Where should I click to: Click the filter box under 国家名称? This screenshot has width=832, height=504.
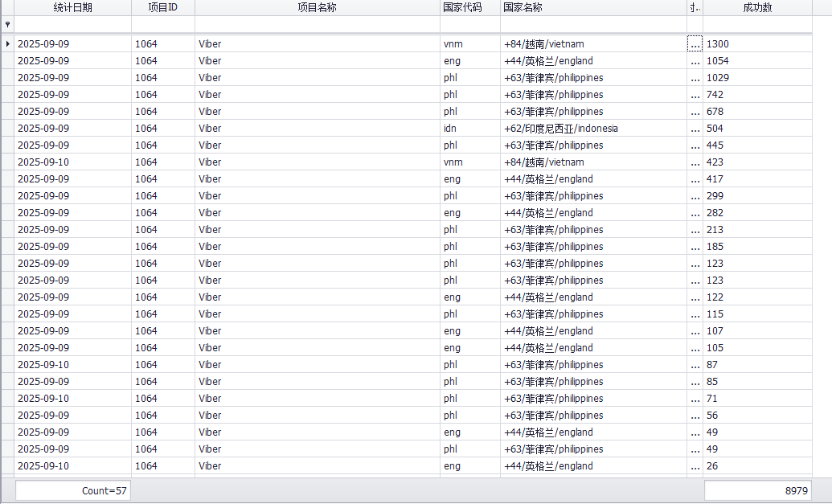(593, 24)
